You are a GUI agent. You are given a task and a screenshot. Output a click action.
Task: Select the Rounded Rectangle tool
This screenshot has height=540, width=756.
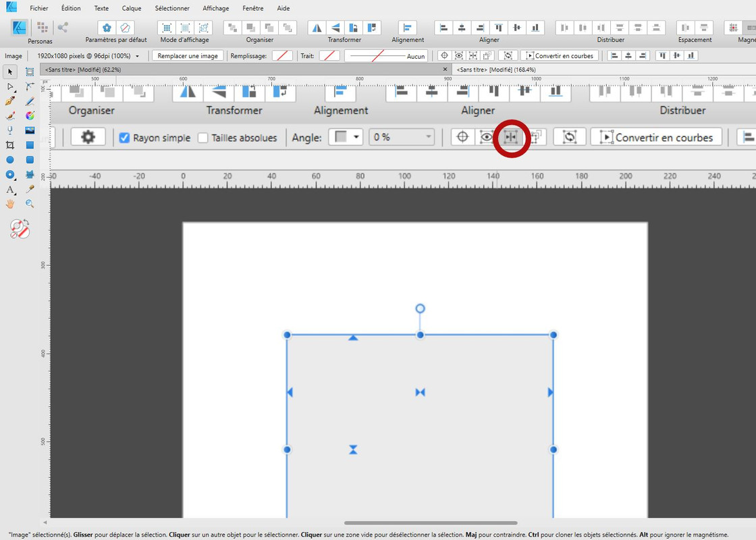[30, 159]
